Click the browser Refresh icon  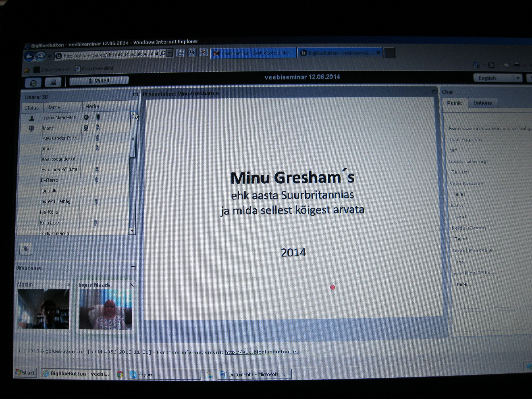coord(192,53)
